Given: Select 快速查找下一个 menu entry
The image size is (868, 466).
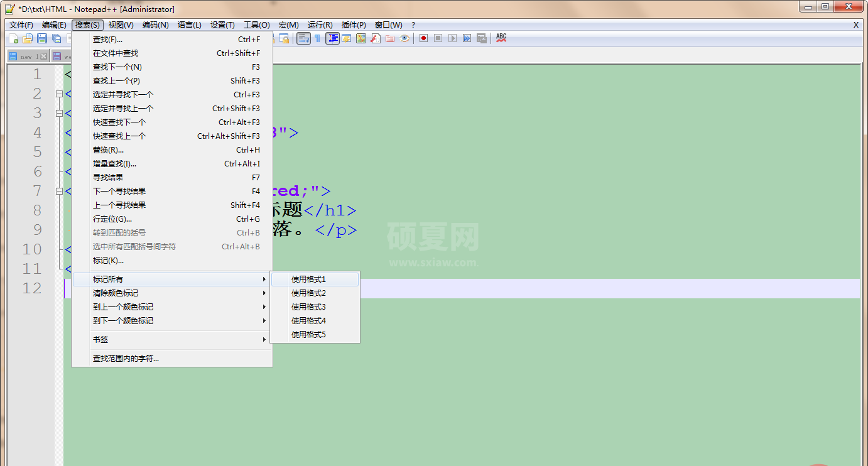Looking at the screenshot, I should [x=171, y=122].
